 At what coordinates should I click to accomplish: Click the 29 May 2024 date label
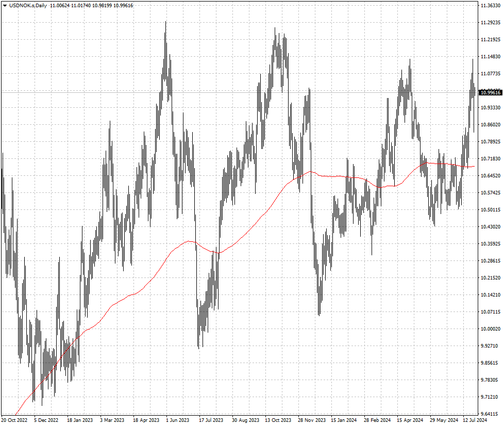click(x=444, y=420)
